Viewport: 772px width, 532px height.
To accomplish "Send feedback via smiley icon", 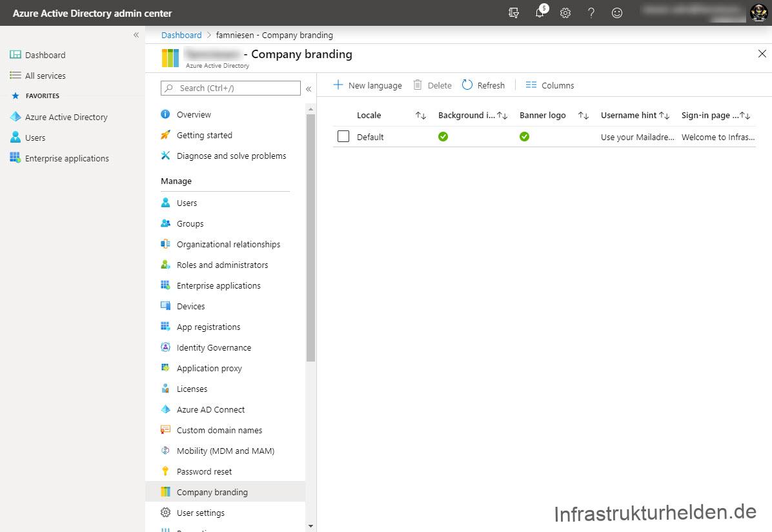I will click(x=617, y=13).
